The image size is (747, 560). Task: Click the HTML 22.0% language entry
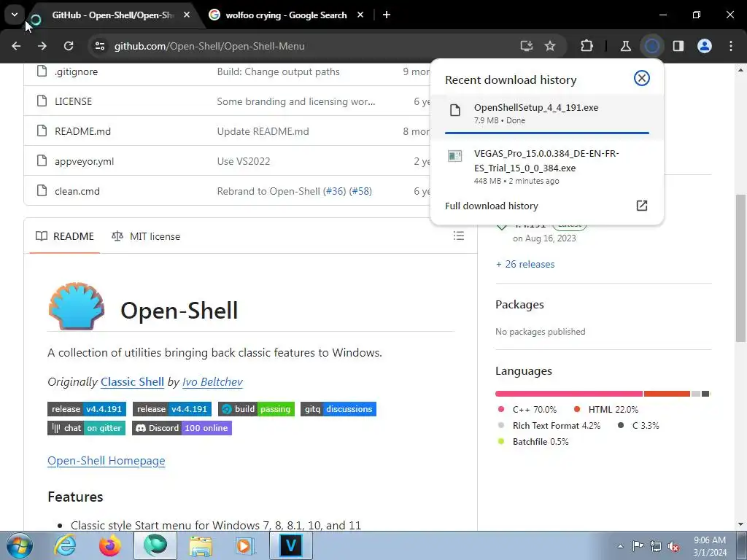[x=606, y=410]
